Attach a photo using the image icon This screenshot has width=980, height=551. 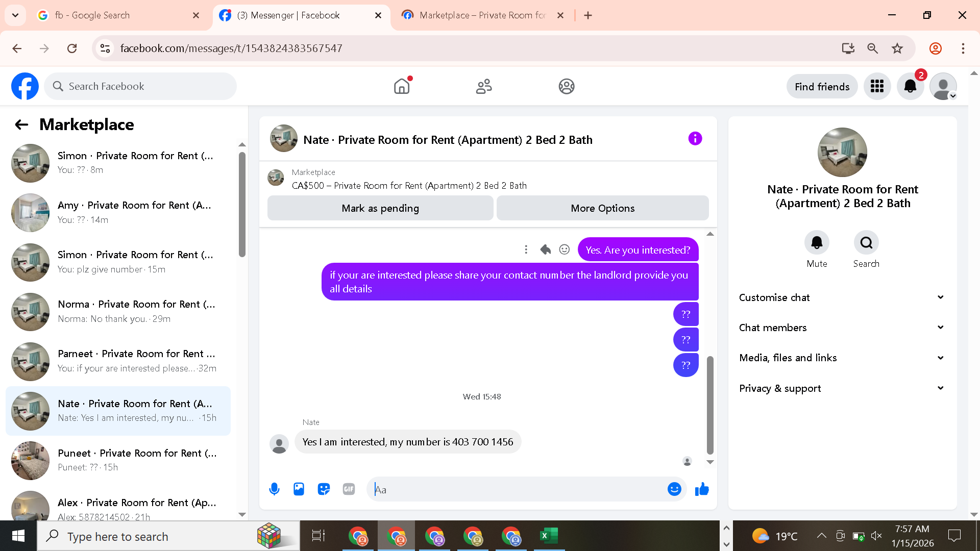299,489
